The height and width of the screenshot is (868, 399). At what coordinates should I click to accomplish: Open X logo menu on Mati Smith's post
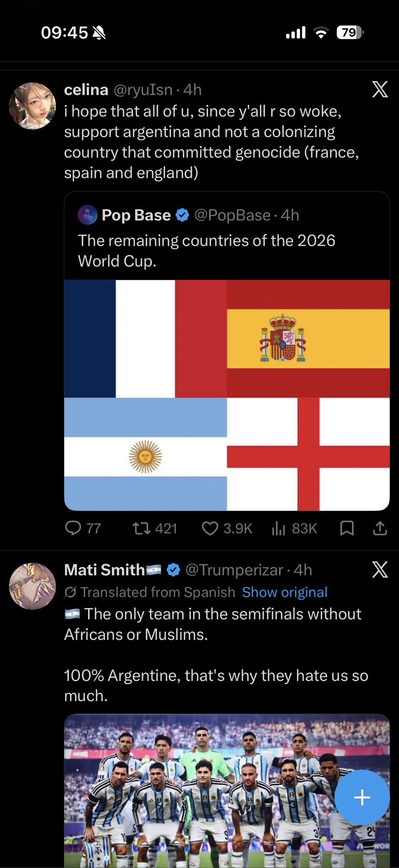pos(380,570)
